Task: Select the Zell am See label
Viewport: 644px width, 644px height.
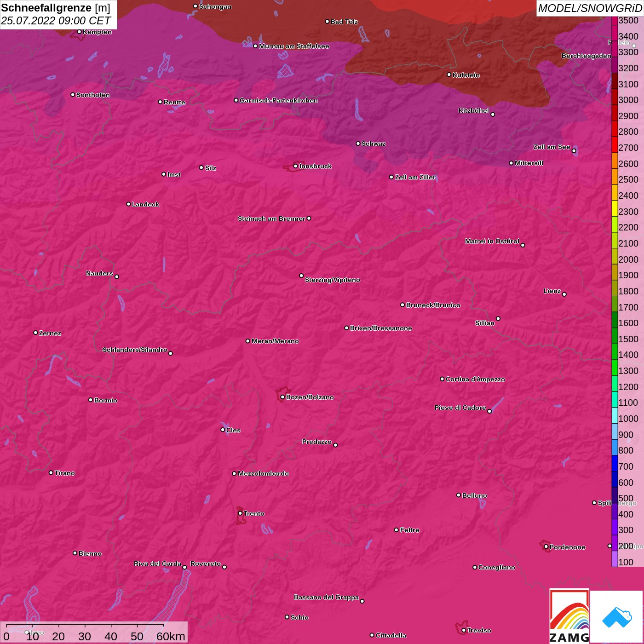Action: pyautogui.click(x=552, y=147)
